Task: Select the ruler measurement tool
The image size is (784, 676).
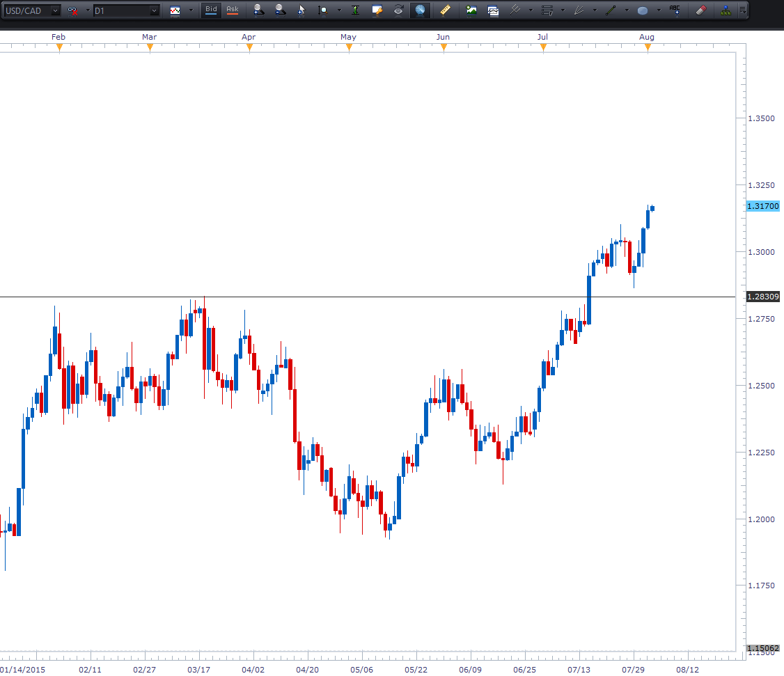Action: (x=445, y=10)
